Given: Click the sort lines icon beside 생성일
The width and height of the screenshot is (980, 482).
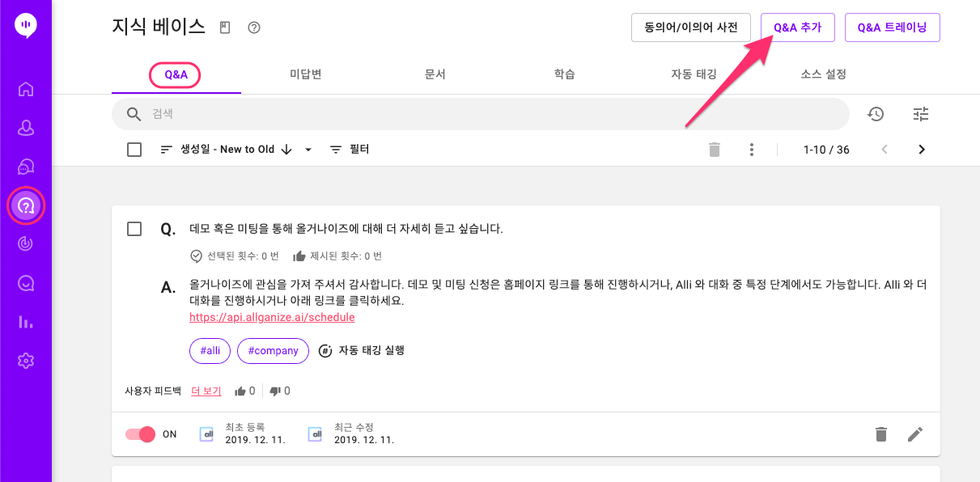Looking at the screenshot, I should pos(167,150).
